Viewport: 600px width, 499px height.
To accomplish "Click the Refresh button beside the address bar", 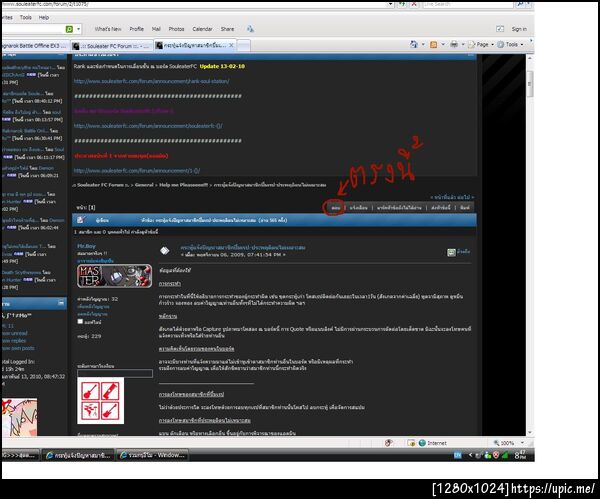I will point(403,4).
